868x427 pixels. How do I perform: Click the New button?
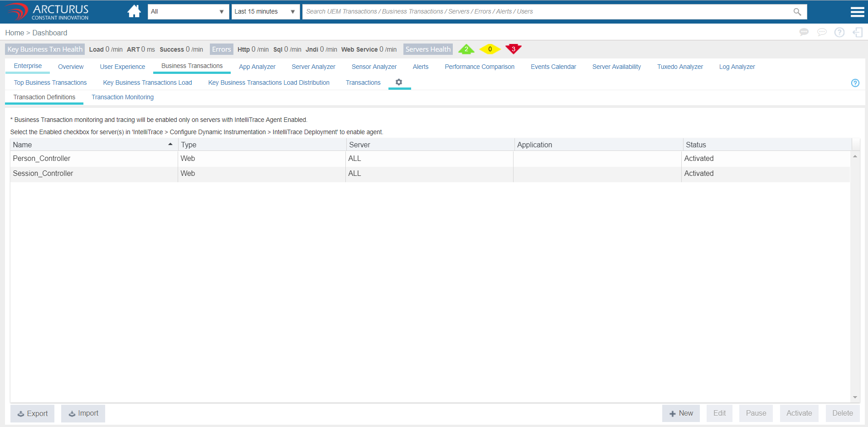(x=681, y=413)
